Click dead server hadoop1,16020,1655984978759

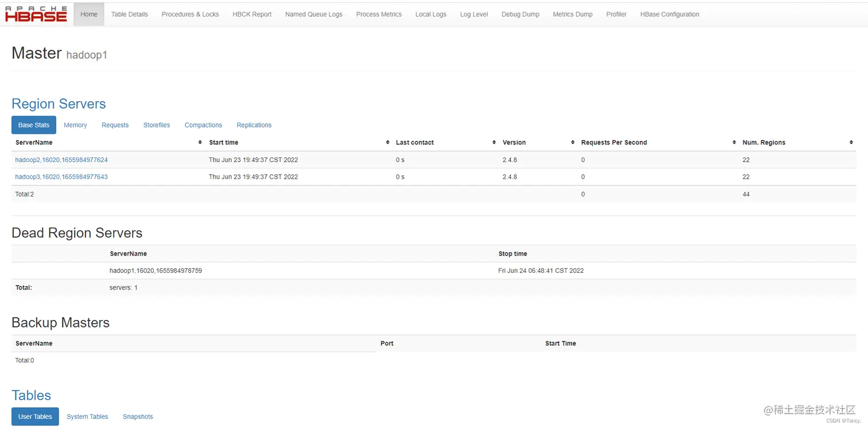point(156,271)
